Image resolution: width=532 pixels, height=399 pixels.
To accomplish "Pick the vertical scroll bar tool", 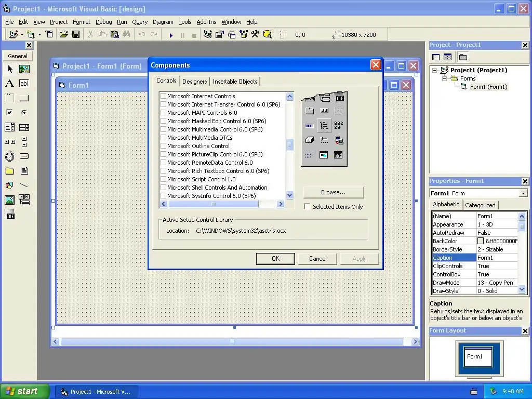I will (24, 142).
